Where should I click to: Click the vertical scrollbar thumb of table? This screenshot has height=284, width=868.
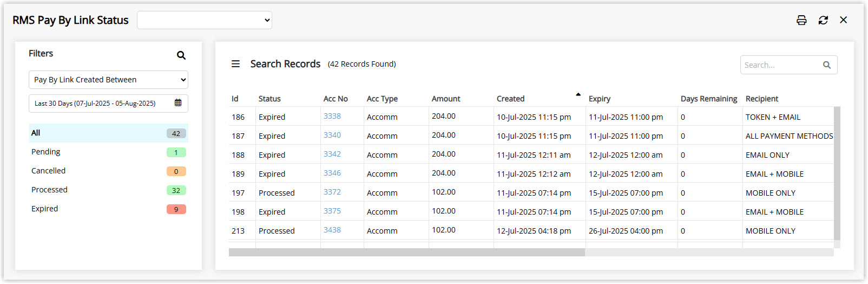pyautogui.click(x=837, y=173)
